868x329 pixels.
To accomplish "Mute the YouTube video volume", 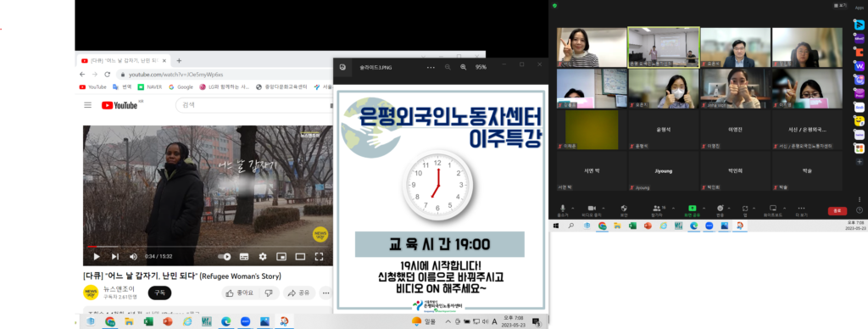I will point(133,256).
